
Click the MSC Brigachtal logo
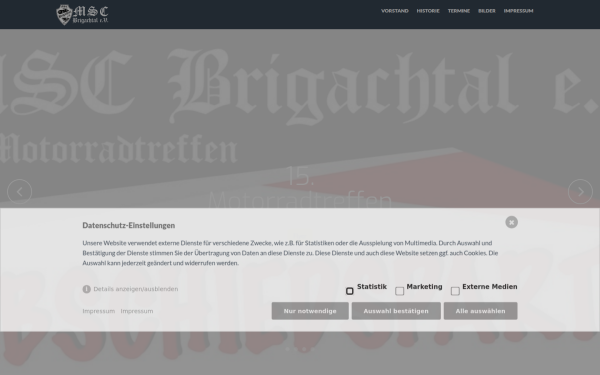pyautogui.click(x=82, y=15)
